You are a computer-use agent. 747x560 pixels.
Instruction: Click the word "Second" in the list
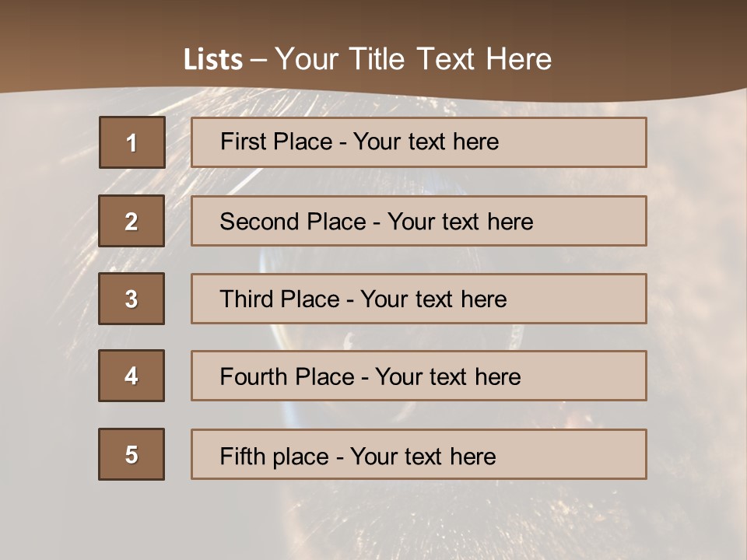(259, 222)
